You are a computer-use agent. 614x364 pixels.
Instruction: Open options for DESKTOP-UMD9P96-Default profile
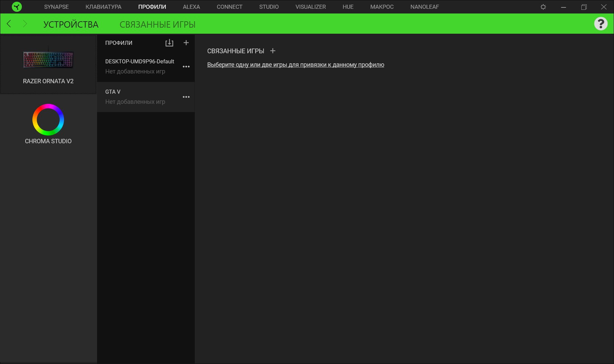(186, 67)
